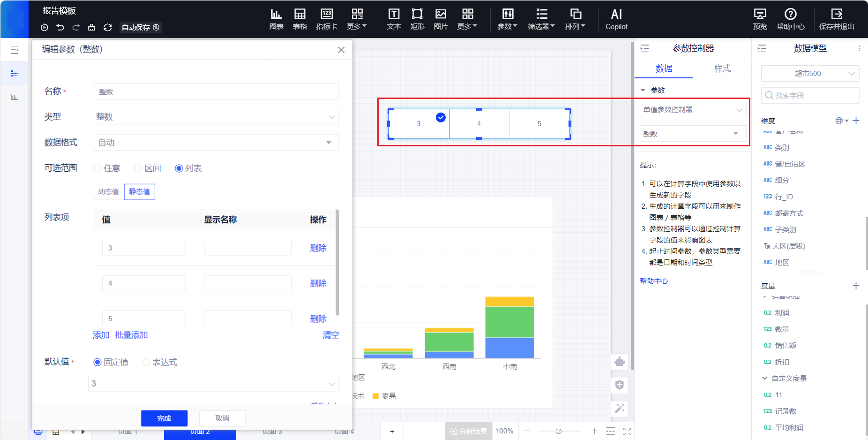Viewport: 868px width, 440px height.
Task: Insert a table using the 表格 icon
Action: pyautogui.click(x=299, y=19)
